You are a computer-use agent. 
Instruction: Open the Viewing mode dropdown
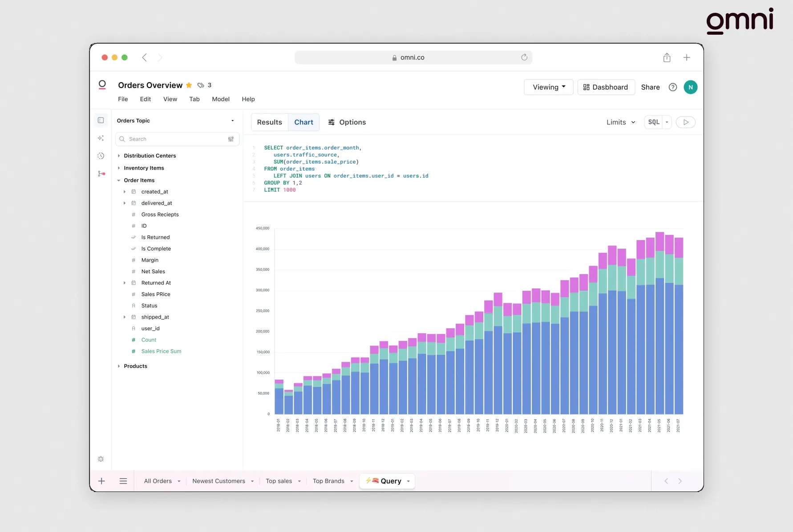pos(549,87)
